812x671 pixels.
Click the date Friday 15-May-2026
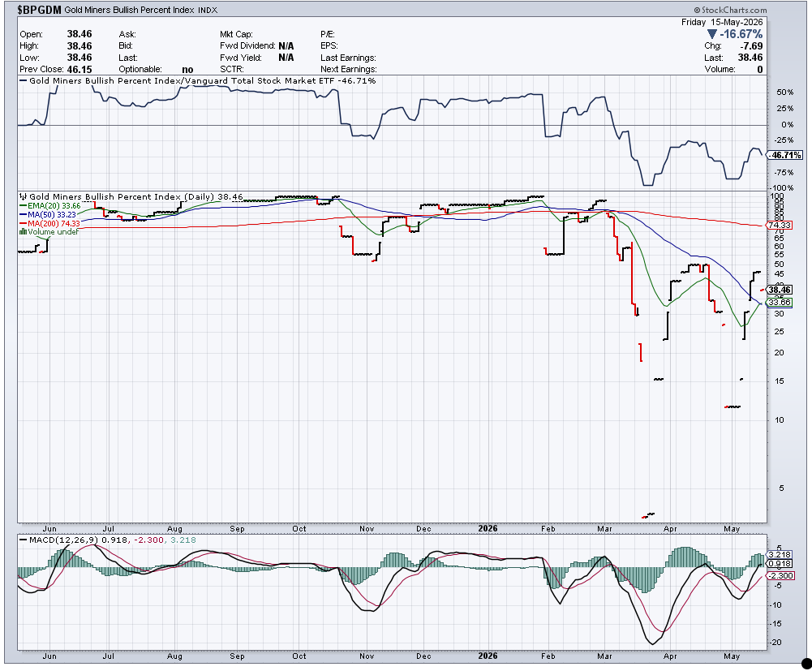(722, 22)
